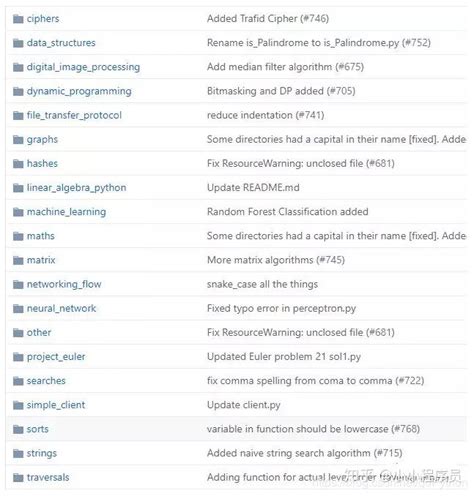Open the dynamic_programming directory
474x496 pixels.
point(79,91)
